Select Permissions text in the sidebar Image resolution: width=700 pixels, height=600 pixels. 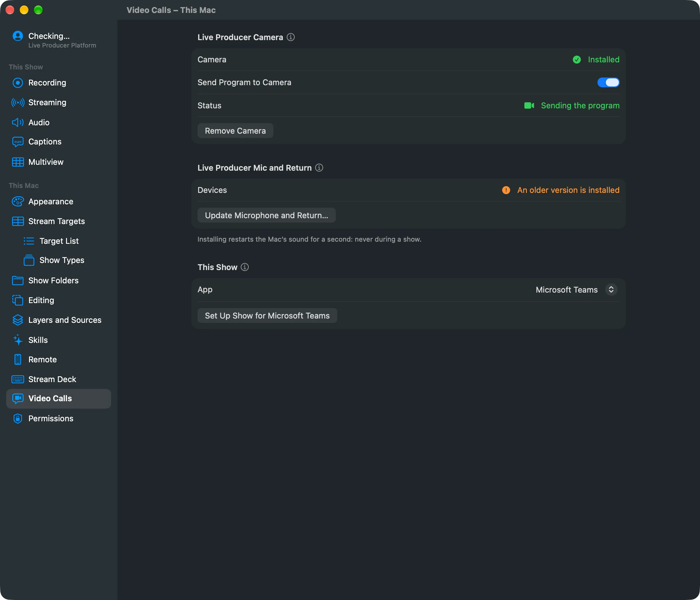pyautogui.click(x=51, y=419)
